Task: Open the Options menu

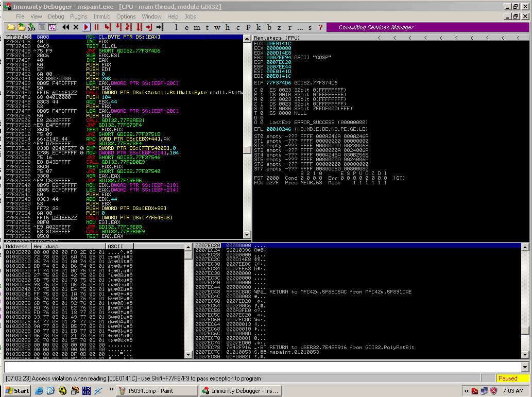Action: pyautogui.click(x=126, y=16)
